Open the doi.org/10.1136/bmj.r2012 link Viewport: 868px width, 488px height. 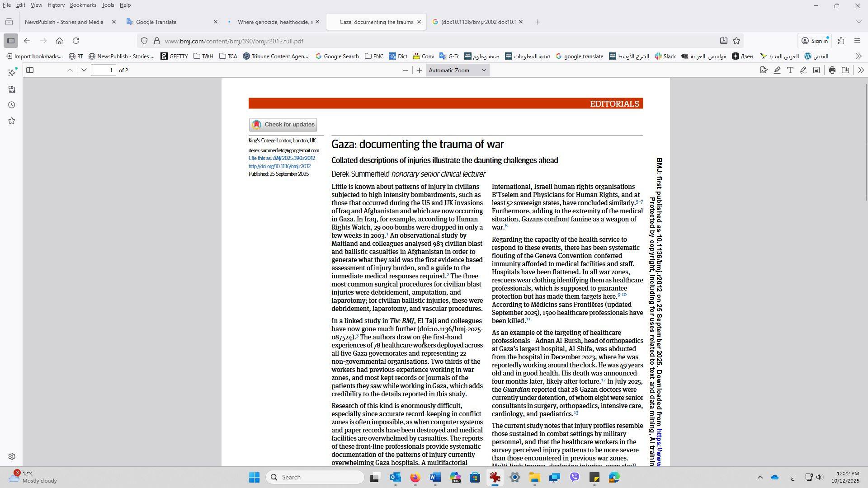[279, 166]
